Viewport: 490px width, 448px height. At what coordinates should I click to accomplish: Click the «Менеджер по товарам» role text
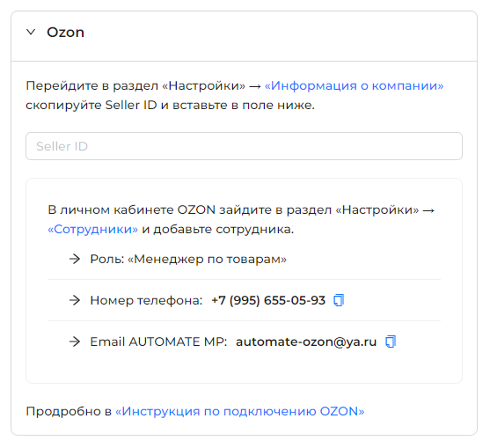pos(207,259)
